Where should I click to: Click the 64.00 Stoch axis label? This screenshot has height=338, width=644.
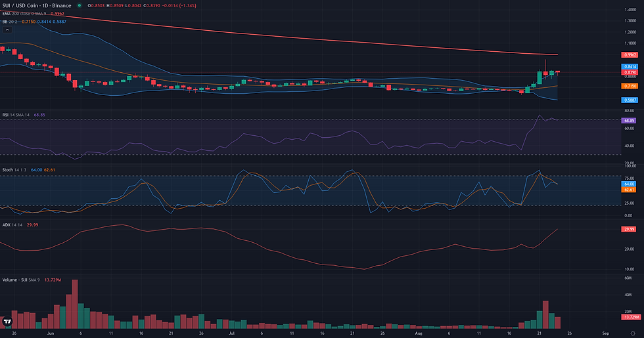coord(629,184)
